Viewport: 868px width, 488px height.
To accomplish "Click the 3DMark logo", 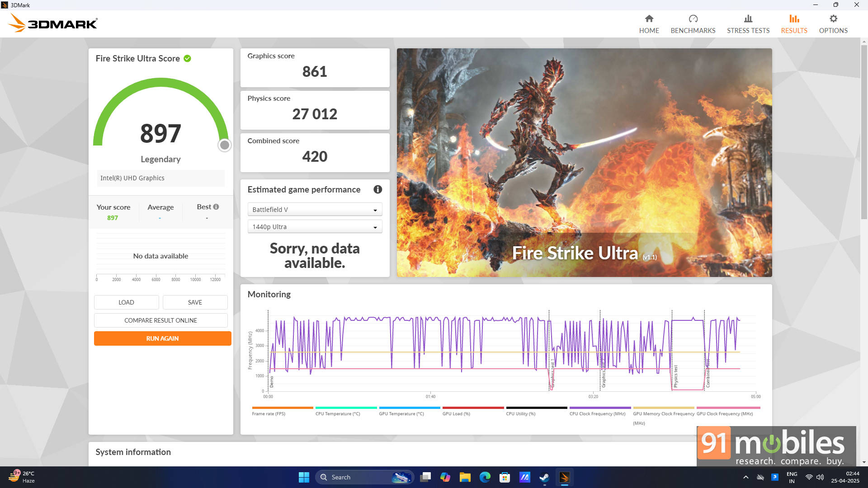I will (x=52, y=23).
